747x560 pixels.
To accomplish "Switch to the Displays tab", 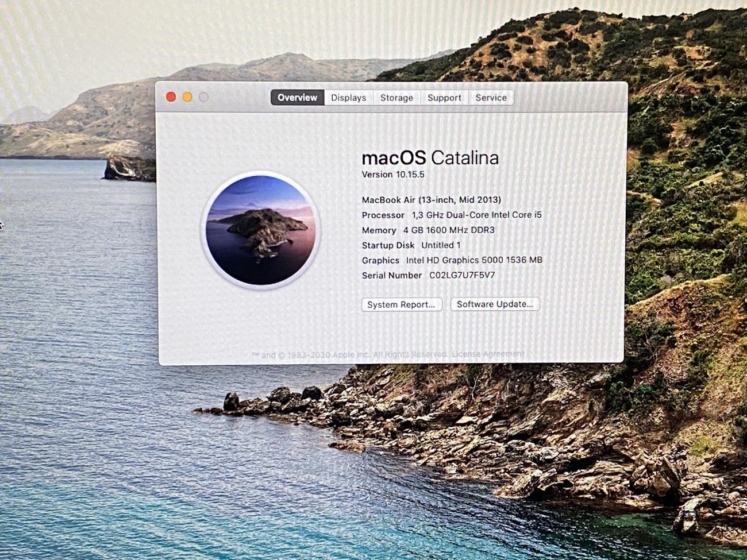I will tap(348, 98).
